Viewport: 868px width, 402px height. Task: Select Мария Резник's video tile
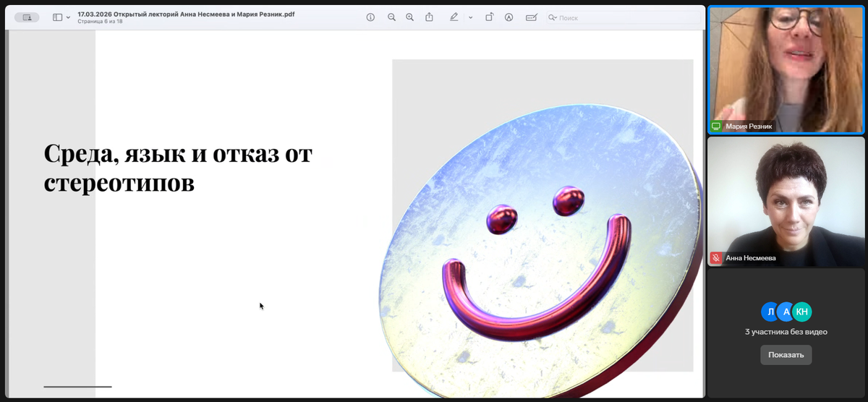coord(786,70)
